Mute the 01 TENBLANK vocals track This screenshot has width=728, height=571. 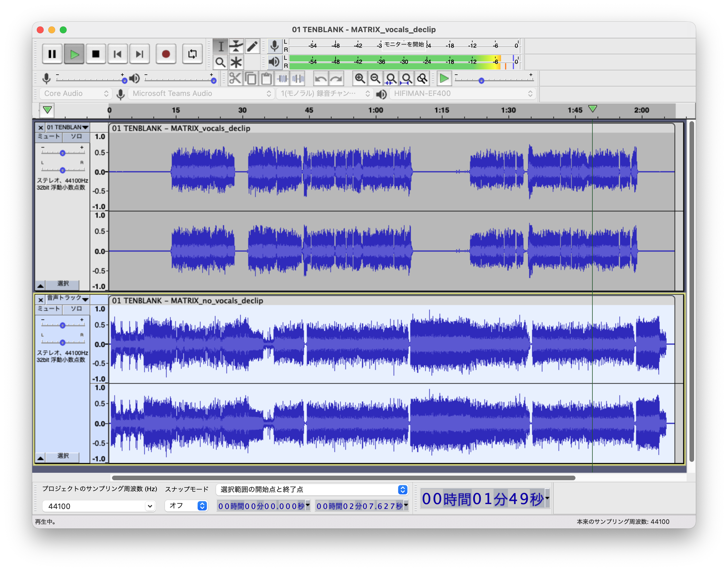(x=49, y=136)
